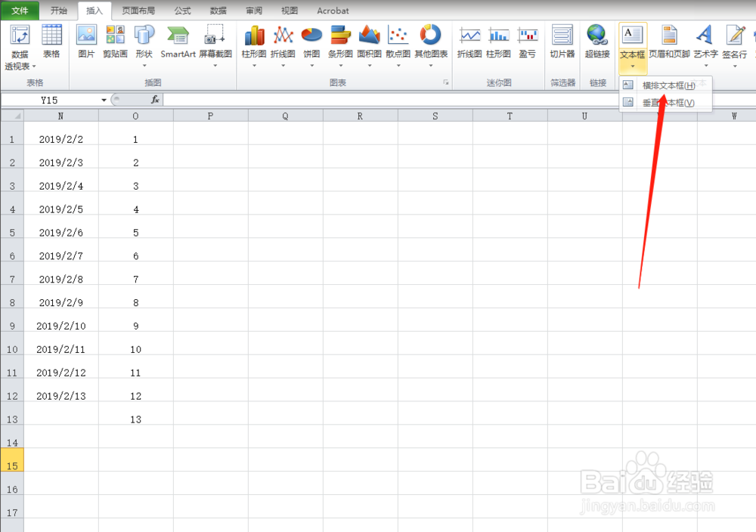Select column Q header
The width and height of the screenshot is (756, 532).
(x=286, y=116)
